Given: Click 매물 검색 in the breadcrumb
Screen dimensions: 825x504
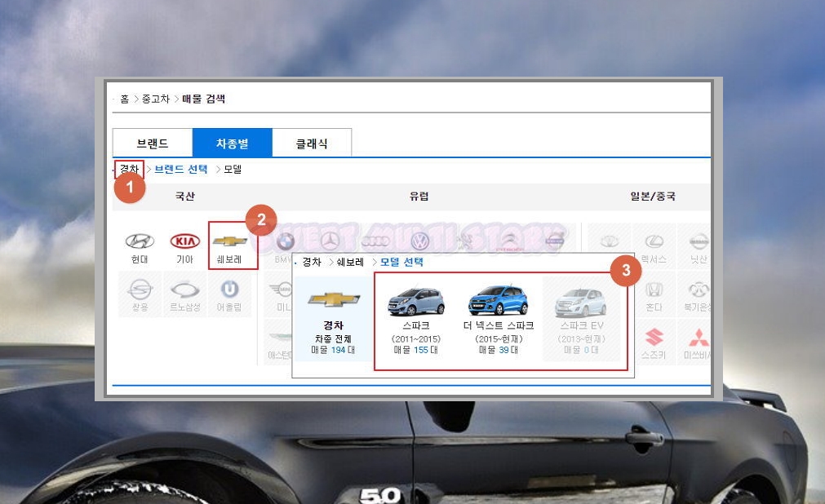Looking at the screenshot, I should 204,99.
